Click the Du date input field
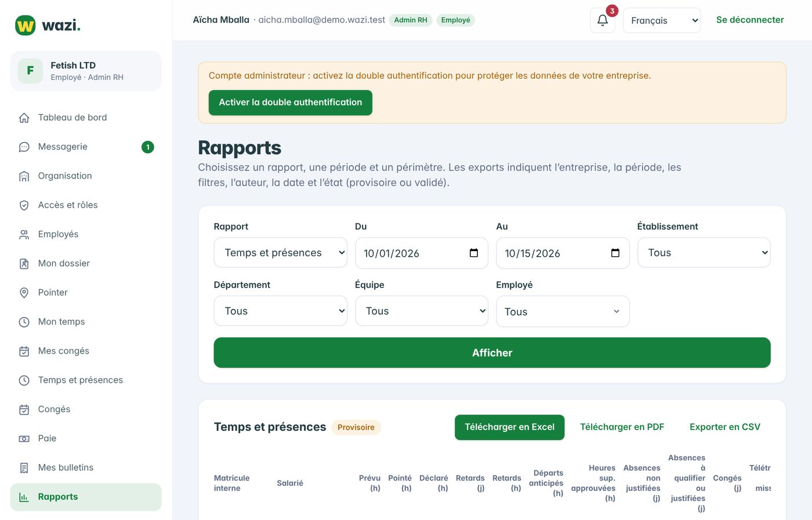 (422, 253)
